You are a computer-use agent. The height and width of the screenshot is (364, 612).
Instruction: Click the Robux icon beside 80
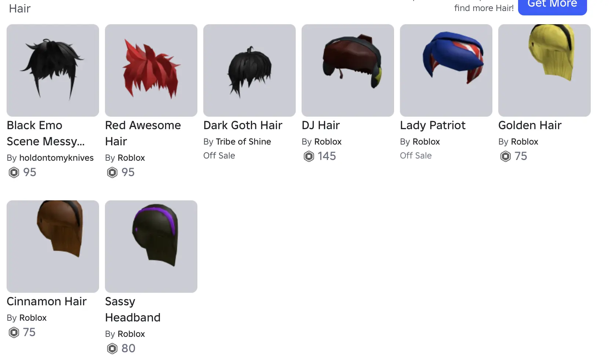click(x=112, y=349)
